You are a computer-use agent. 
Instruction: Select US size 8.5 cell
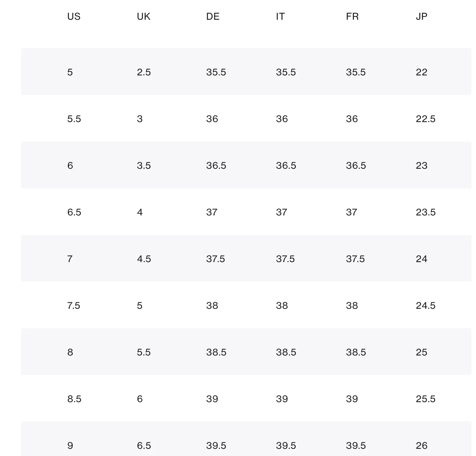(74, 399)
